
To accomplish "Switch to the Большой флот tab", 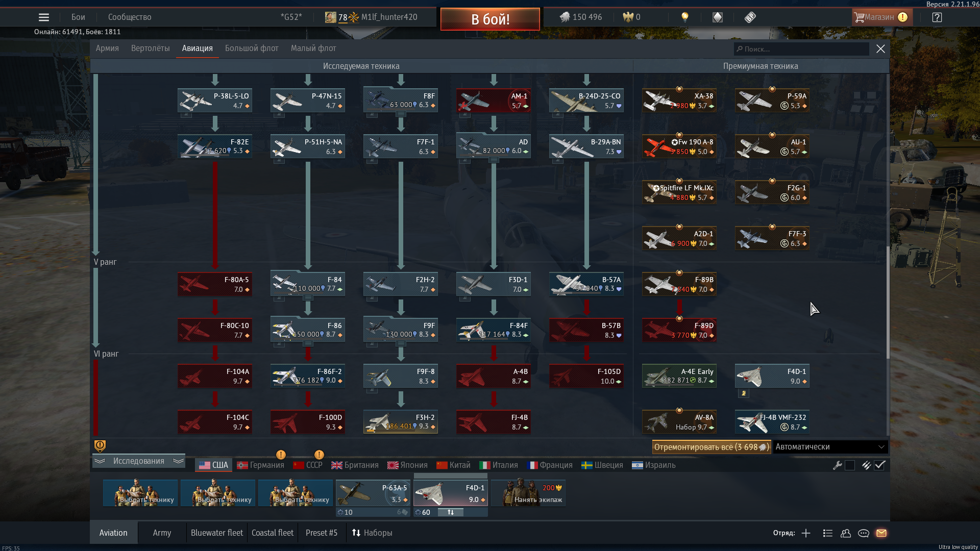I will pyautogui.click(x=252, y=48).
